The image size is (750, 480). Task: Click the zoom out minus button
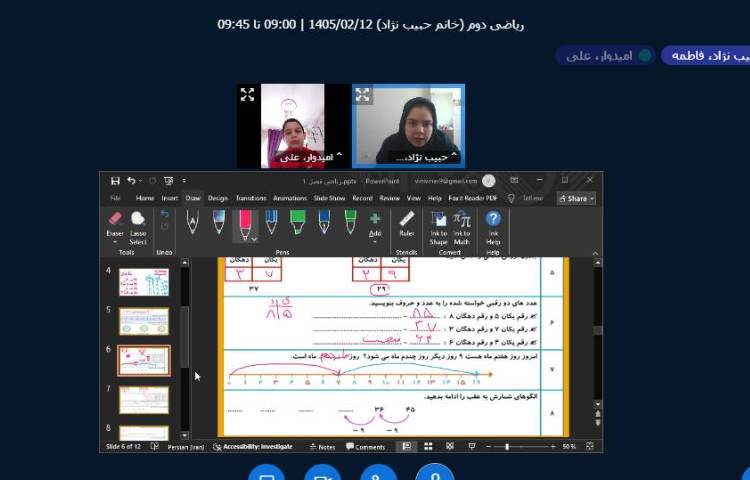point(488,447)
